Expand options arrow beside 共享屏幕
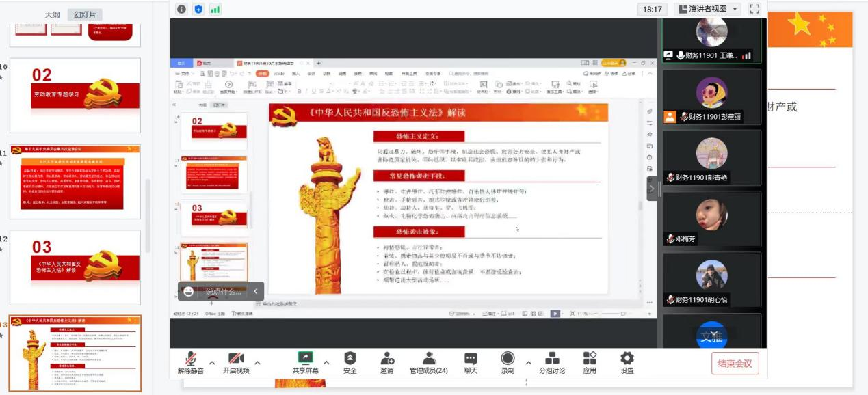This screenshot has width=868, height=395. click(326, 363)
